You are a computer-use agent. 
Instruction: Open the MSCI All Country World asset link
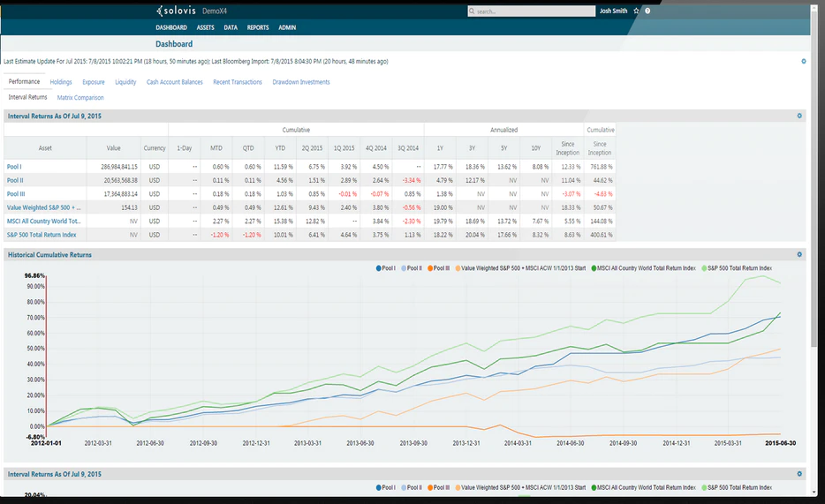[43, 222]
